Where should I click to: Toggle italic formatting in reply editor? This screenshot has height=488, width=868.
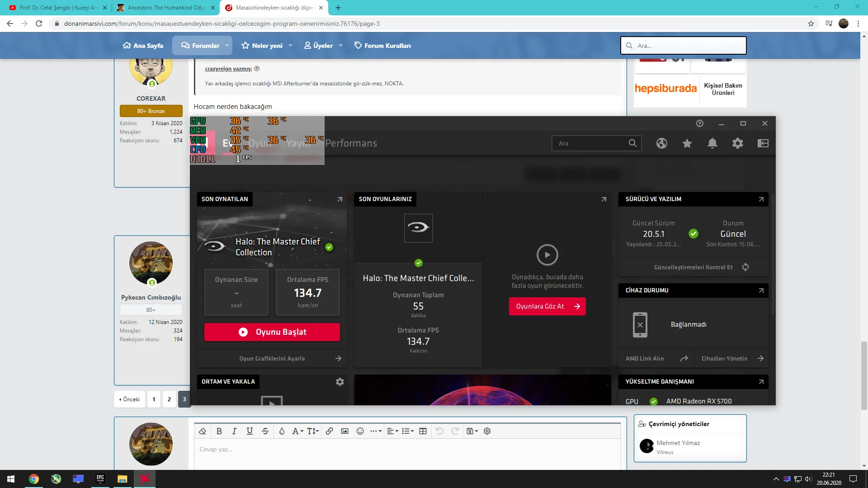click(x=234, y=431)
